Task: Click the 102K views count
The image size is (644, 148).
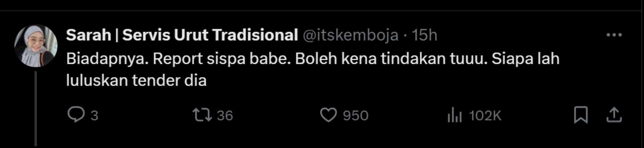Action: (x=485, y=116)
